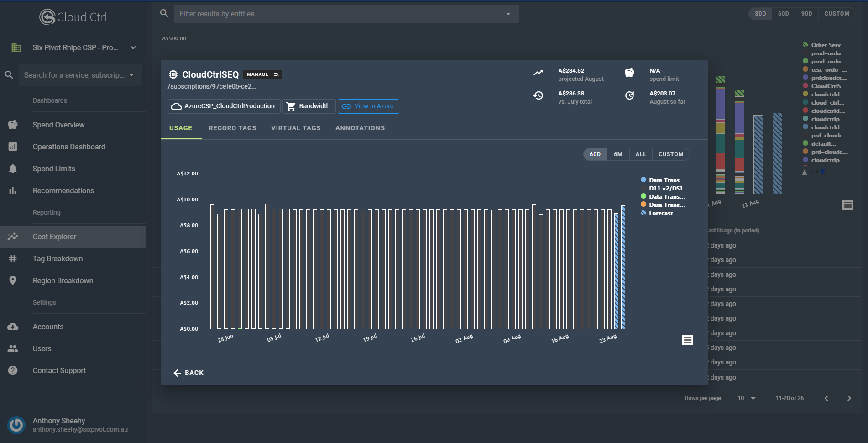868x443 pixels.
Task: Go to the next page of table results
Action: pos(849,398)
